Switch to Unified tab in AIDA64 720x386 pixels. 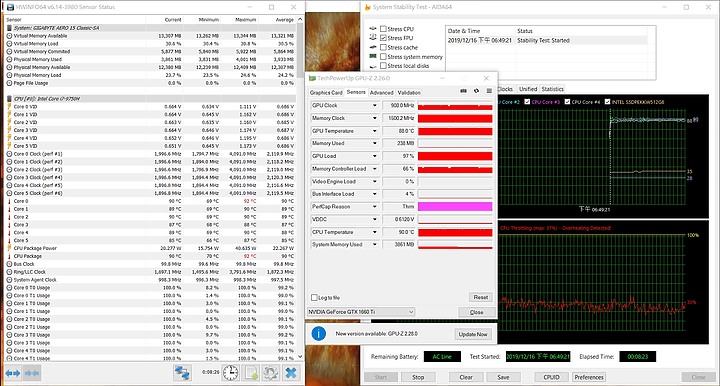[528, 89]
